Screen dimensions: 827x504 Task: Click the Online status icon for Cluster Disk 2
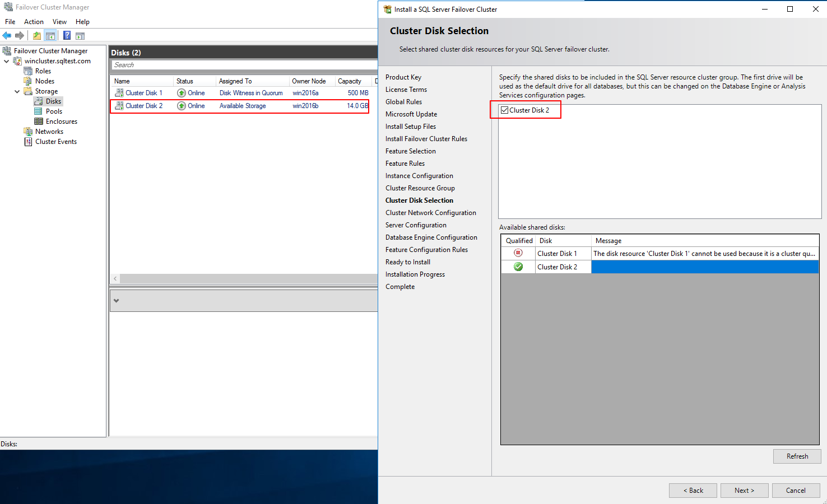(182, 106)
